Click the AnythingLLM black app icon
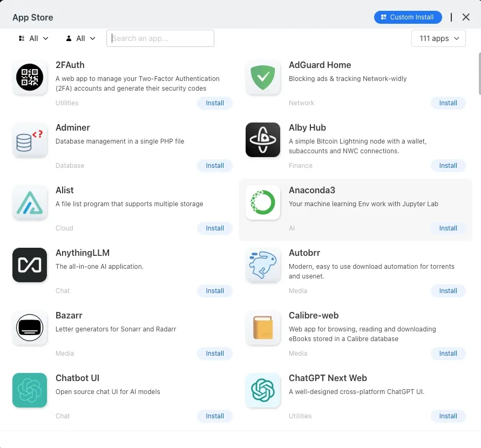 [30, 265]
